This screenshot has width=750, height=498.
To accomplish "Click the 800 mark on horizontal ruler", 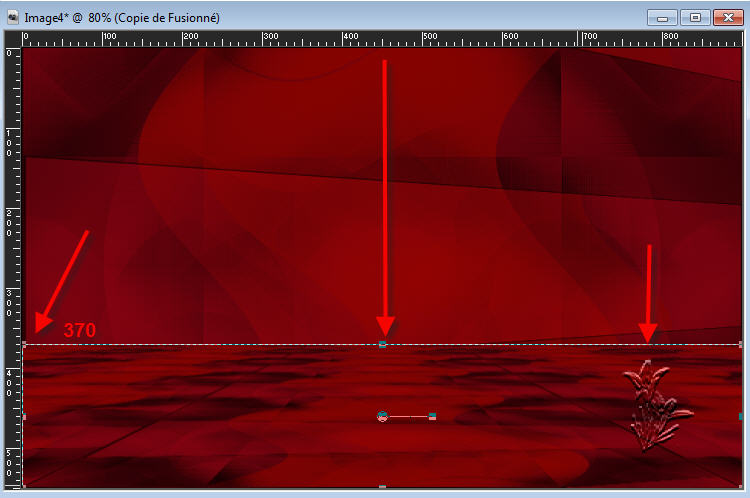I will point(667,39).
